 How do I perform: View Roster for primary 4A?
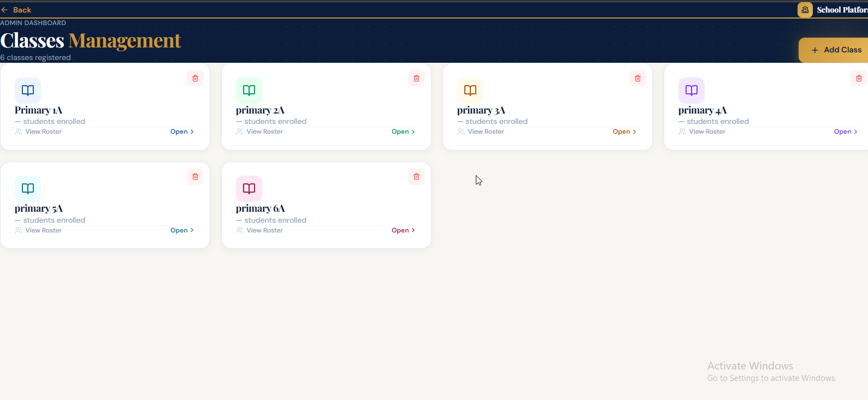[x=707, y=132]
